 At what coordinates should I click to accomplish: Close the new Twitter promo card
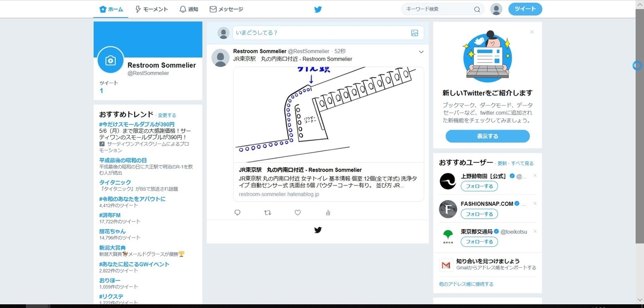coord(532,32)
